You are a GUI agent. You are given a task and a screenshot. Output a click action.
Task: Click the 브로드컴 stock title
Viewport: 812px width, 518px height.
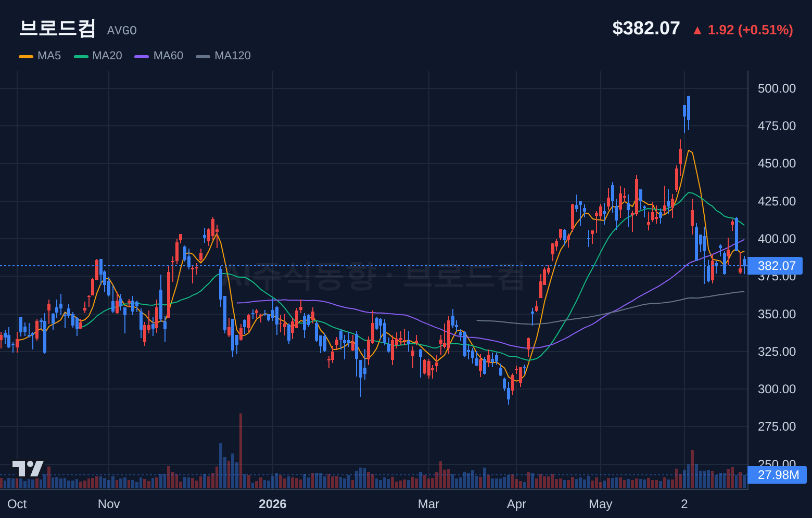[x=57, y=28]
